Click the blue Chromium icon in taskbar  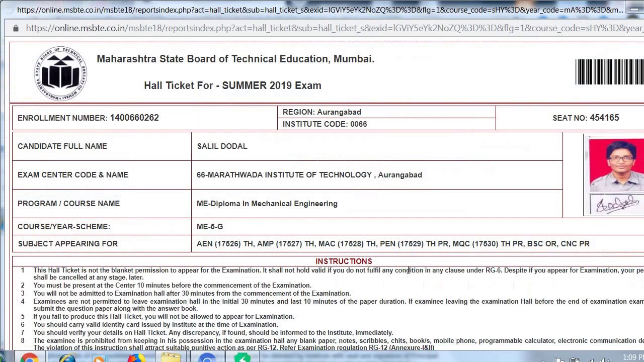[x=206, y=357]
